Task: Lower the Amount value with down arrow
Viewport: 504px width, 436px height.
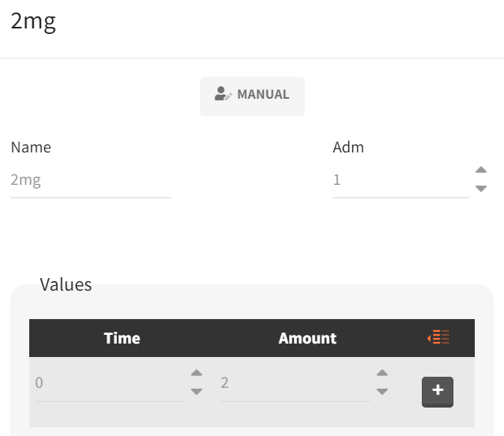Action: pos(382,392)
